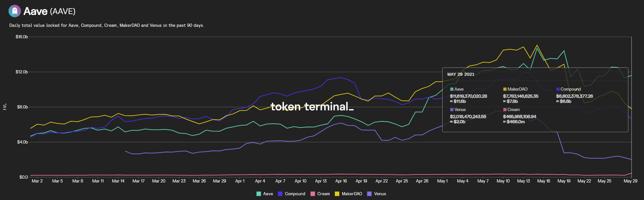
Task: Click the MakerDAO value $7,783,146,625.35 in tooltip
Action: pos(521,96)
